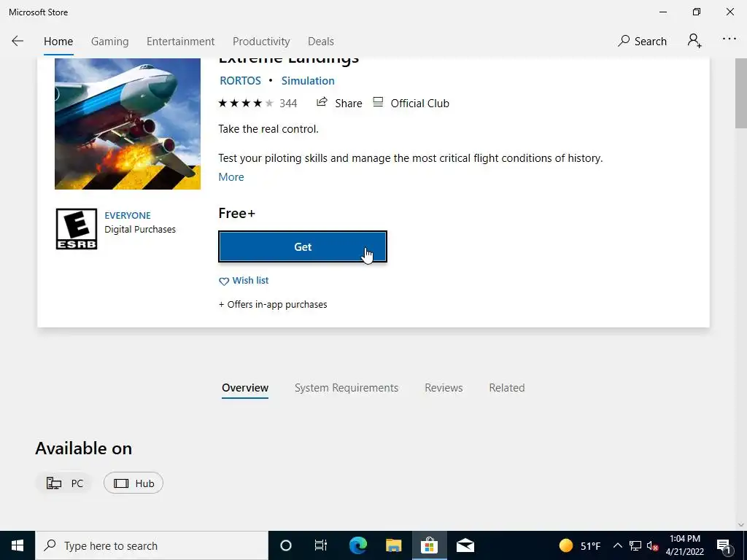Open File Explorer from taskbar
747x560 pixels.
[393, 545]
